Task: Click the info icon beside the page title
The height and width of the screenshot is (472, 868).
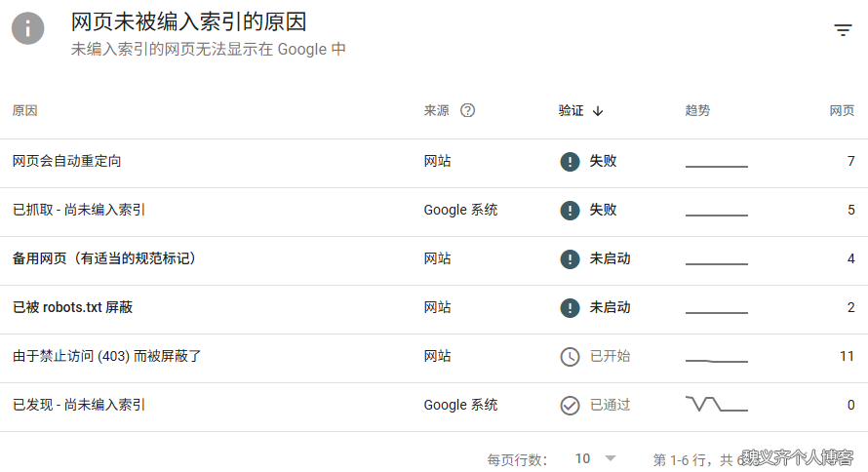Action: click(27, 28)
